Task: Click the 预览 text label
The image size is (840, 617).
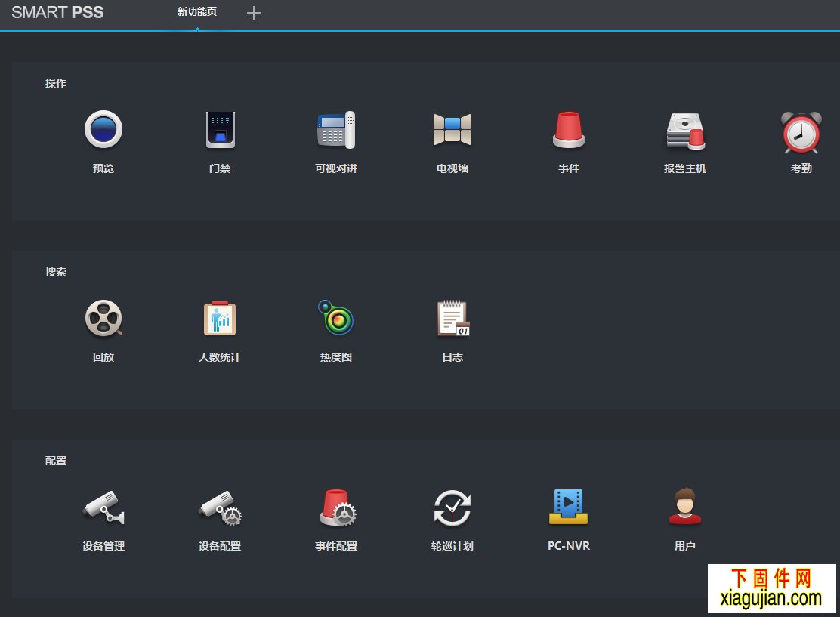Action: pyautogui.click(x=103, y=168)
